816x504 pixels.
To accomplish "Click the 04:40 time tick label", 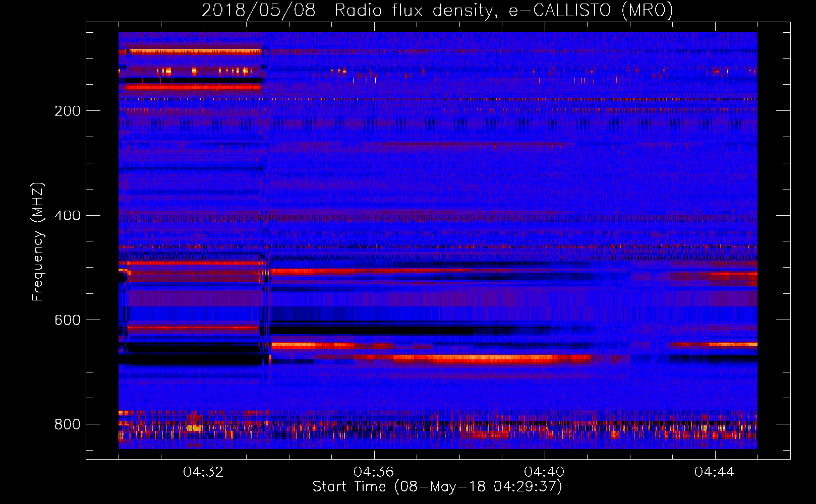I will (x=544, y=472).
